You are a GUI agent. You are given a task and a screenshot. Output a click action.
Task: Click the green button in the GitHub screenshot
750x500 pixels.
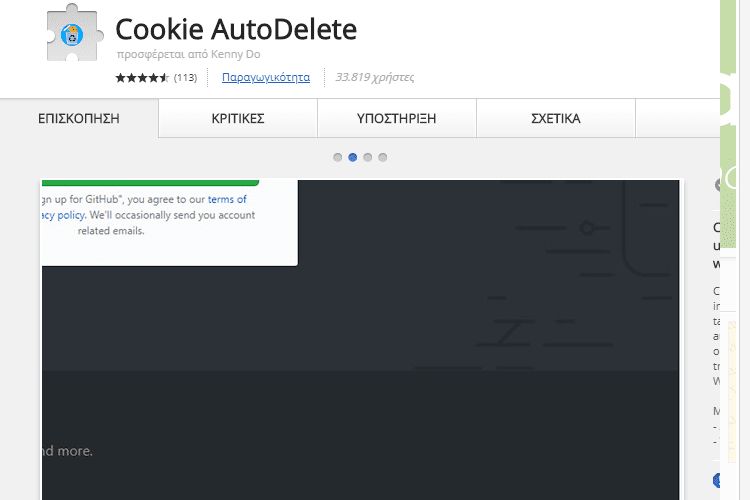(x=150, y=183)
